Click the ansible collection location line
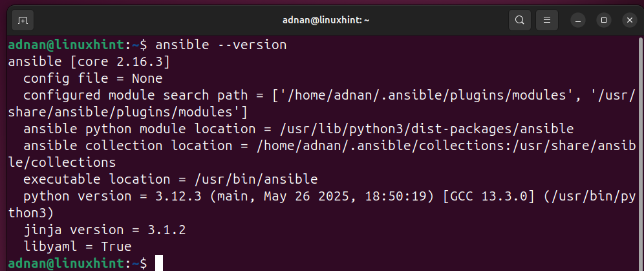Viewport: 644px width, 271px height. point(321,154)
